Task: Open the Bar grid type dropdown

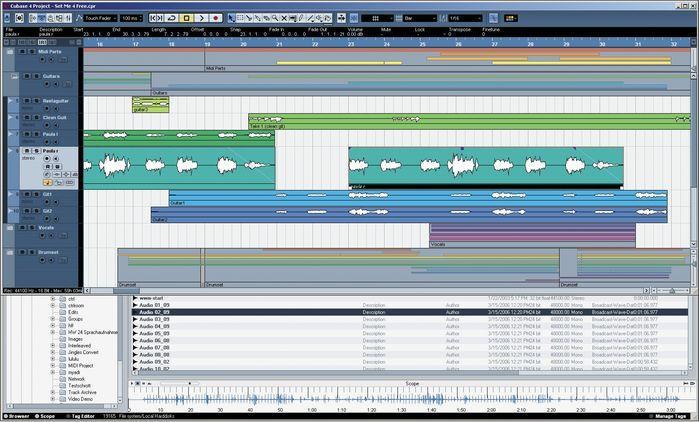Action: click(420, 18)
